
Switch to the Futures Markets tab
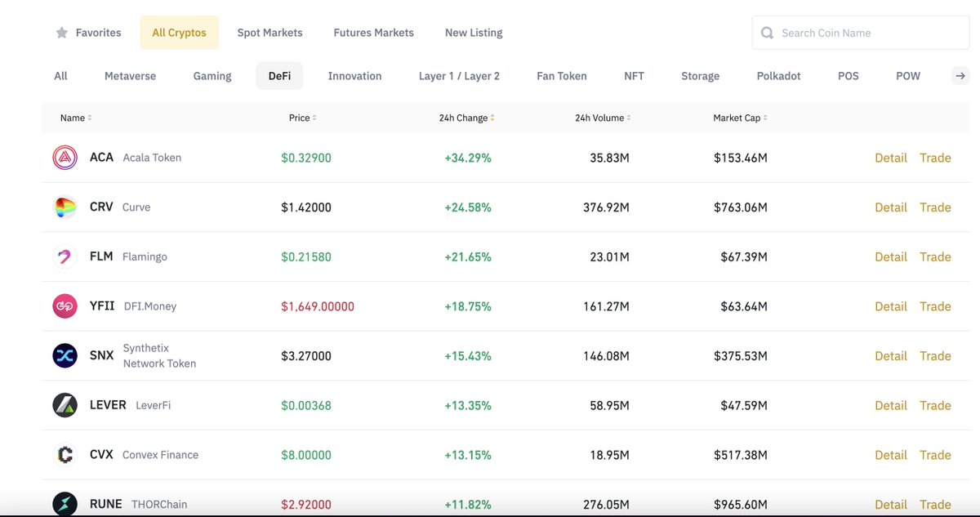pos(374,33)
